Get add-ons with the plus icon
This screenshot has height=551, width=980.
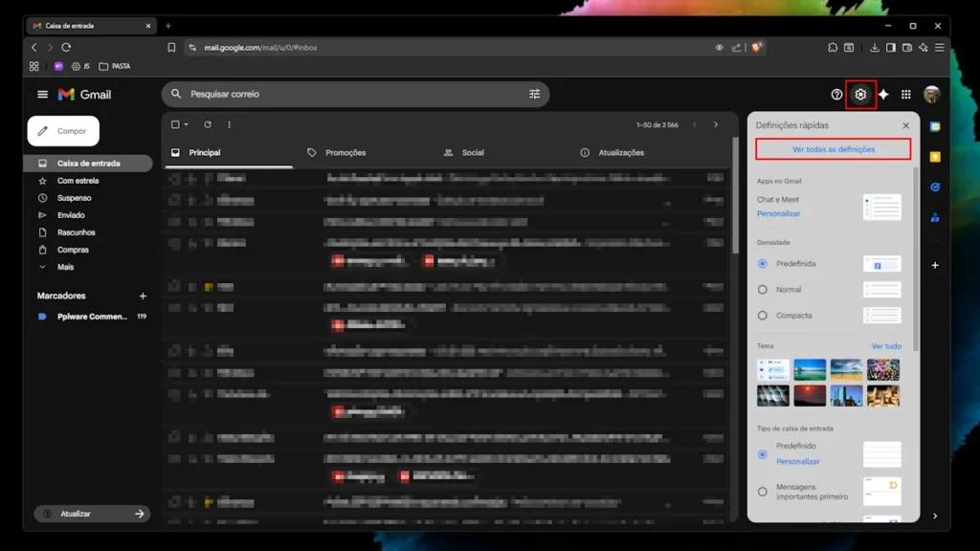(935, 265)
